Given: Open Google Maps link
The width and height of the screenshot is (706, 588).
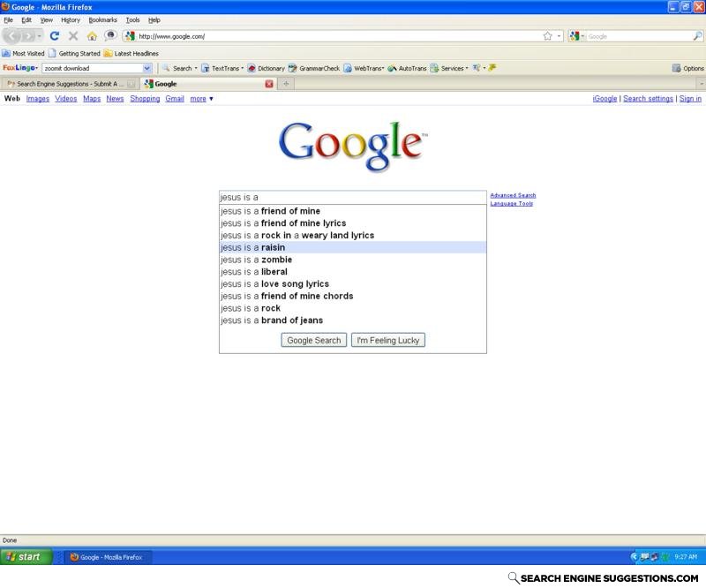Looking at the screenshot, I should point(92,99).
